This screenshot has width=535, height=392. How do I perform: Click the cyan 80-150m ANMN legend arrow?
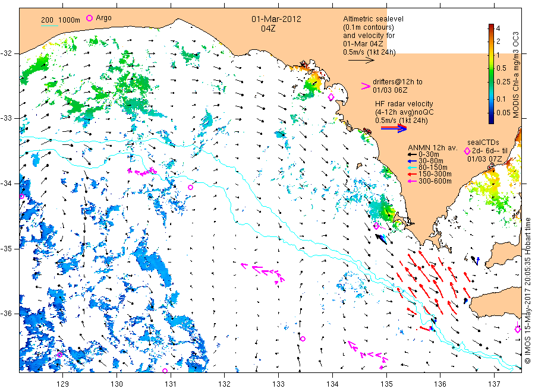pos(412,167)
